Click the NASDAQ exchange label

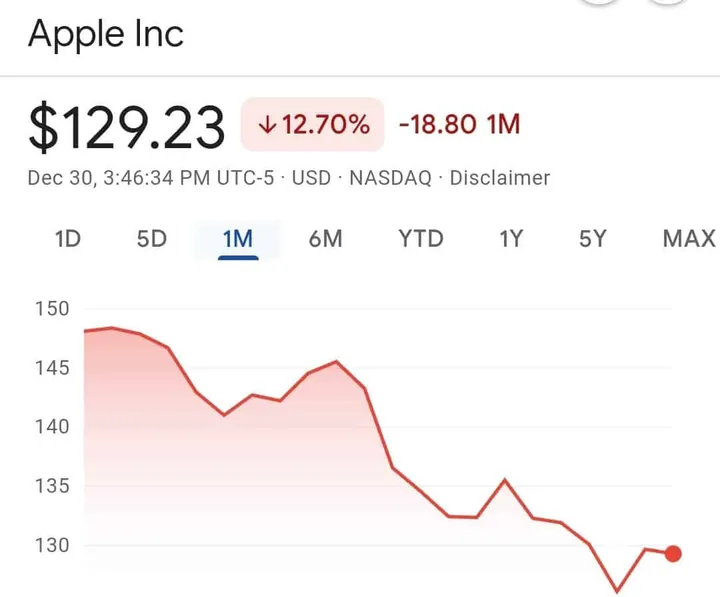point(393,178)
